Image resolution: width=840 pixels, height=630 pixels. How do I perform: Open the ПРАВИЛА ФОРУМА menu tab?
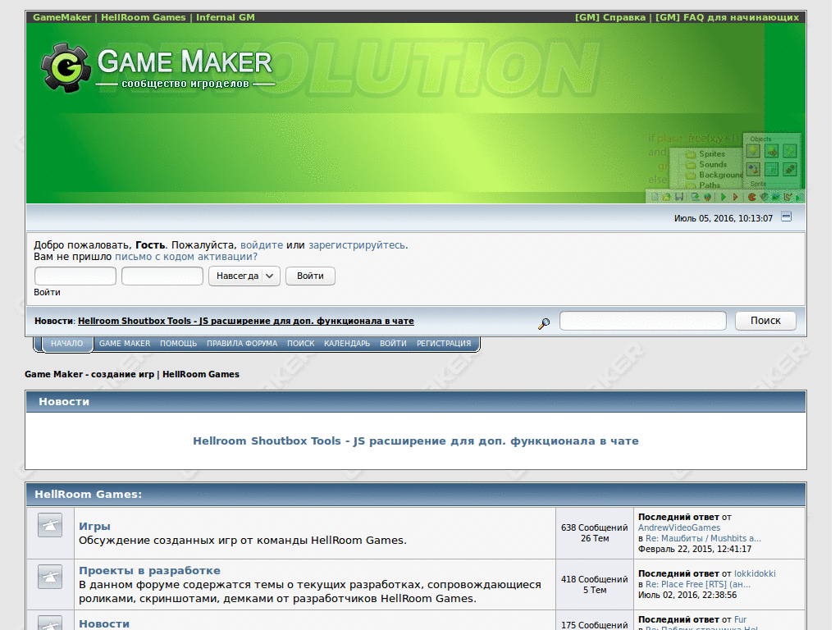242,344
